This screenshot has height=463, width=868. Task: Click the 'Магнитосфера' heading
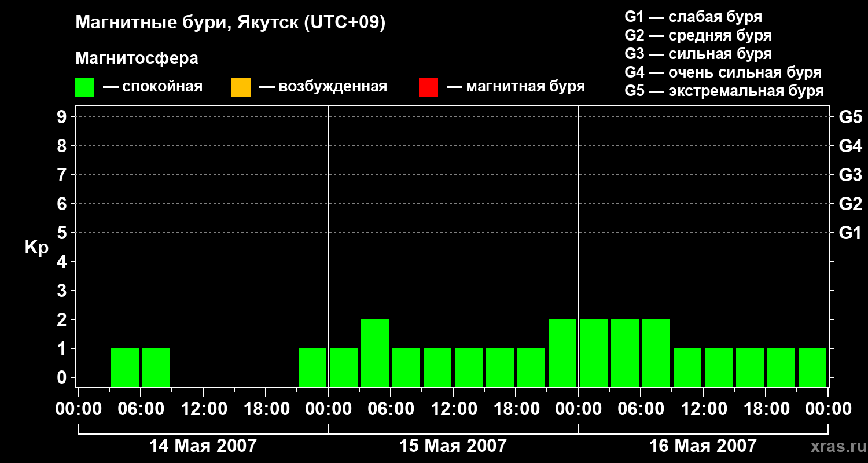[137, 58]
